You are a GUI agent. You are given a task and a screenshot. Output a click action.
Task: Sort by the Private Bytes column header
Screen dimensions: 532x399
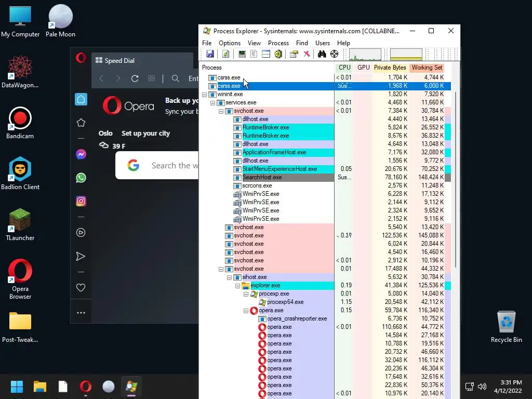tap(390, 68)
